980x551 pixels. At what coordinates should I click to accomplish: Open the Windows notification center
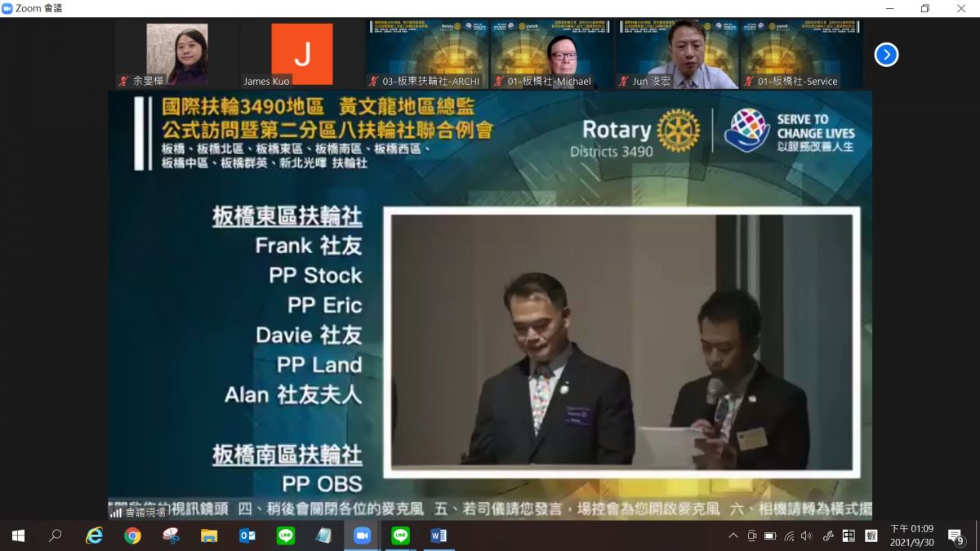(955, 536)
